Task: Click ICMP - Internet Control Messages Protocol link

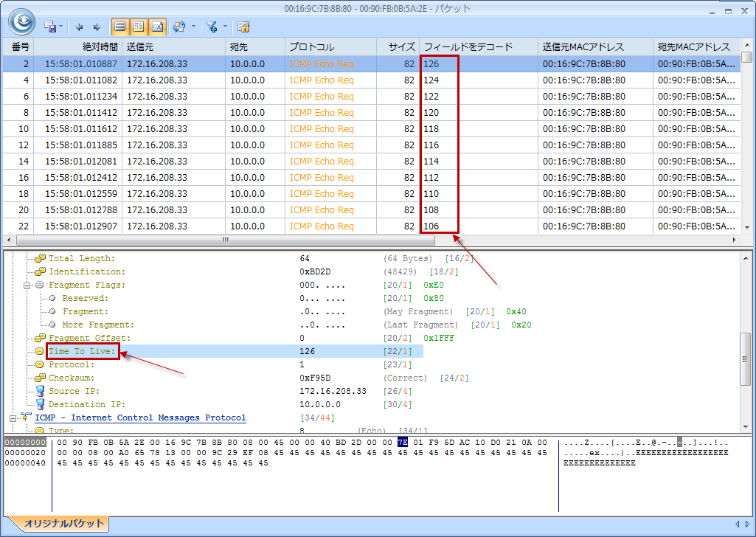Action: coord(140,418)
